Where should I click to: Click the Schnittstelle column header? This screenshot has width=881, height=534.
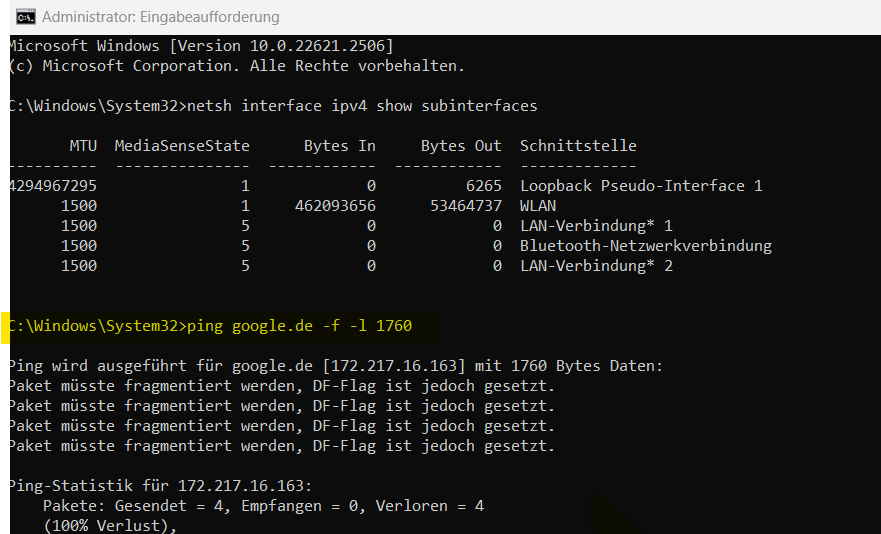click(x=578, y=145)
